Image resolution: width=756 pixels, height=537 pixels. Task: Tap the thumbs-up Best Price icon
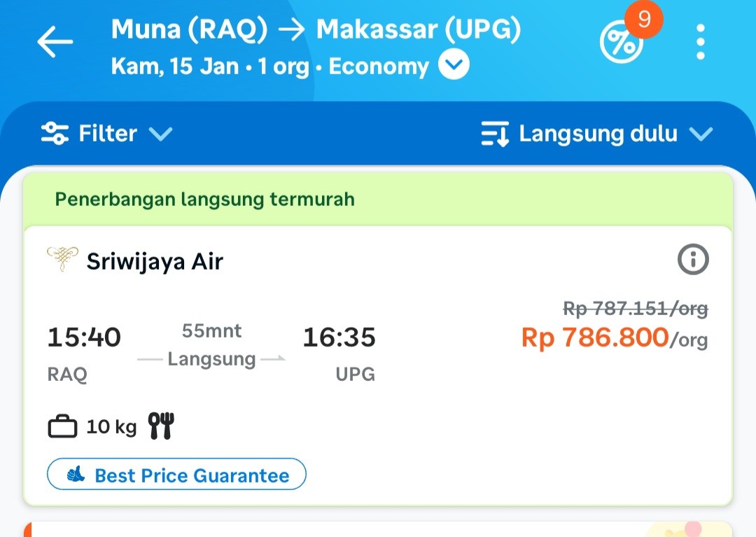tap(76, 475)
